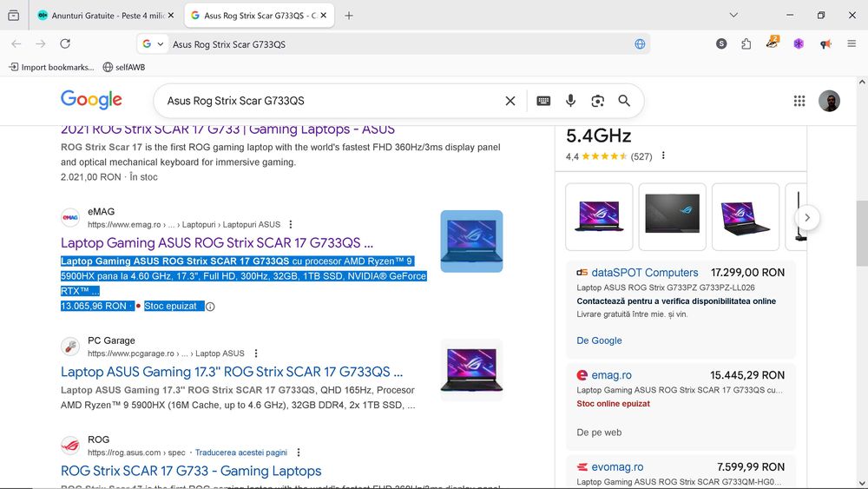Clear the Google search query
868x489 pixels.
click(x=510, y=101)
